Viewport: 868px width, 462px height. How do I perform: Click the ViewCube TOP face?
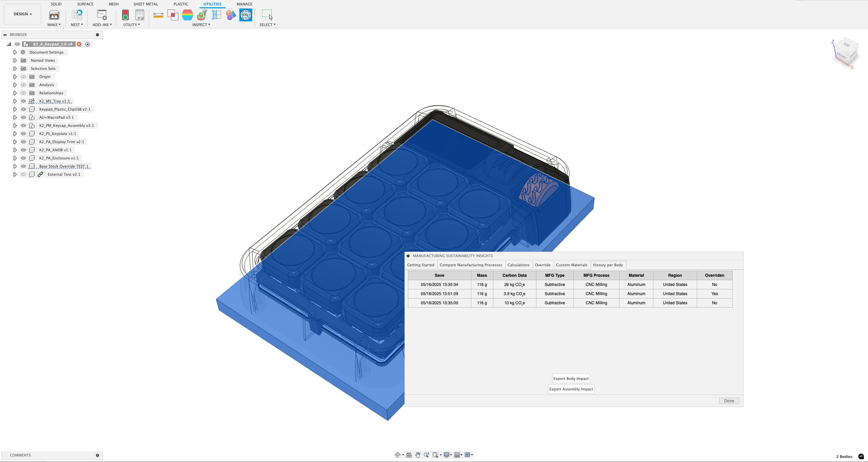pyautogui.click(x=846, y=45)
